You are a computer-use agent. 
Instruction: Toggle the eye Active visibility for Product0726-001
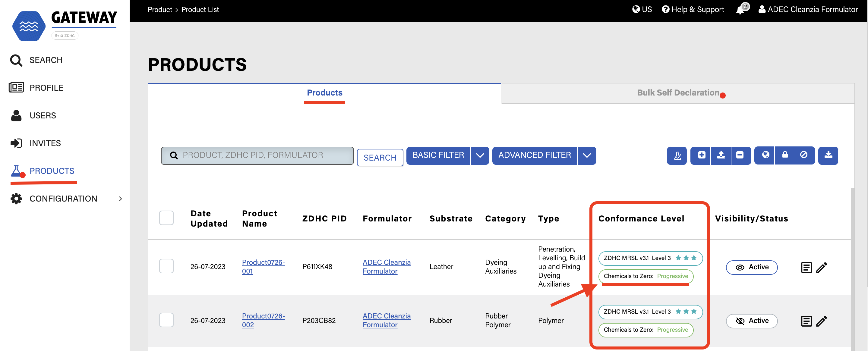click(752, 268)
